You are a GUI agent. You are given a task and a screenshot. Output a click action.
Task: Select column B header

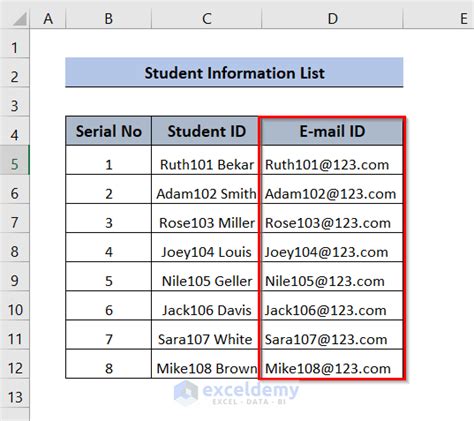pos(108,19)
